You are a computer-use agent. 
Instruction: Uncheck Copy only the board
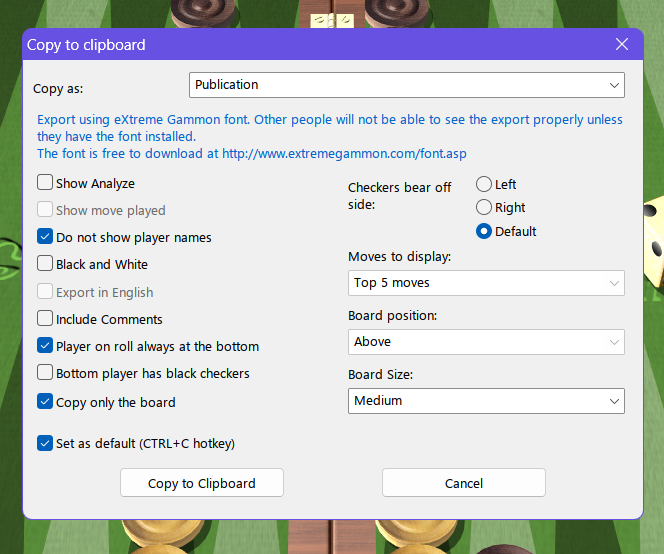[45, 401]
